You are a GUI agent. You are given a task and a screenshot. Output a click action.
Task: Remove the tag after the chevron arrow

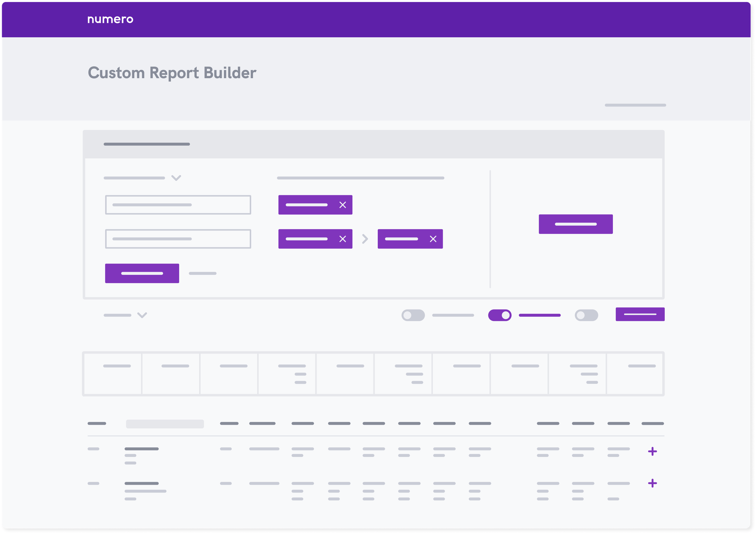433,239
